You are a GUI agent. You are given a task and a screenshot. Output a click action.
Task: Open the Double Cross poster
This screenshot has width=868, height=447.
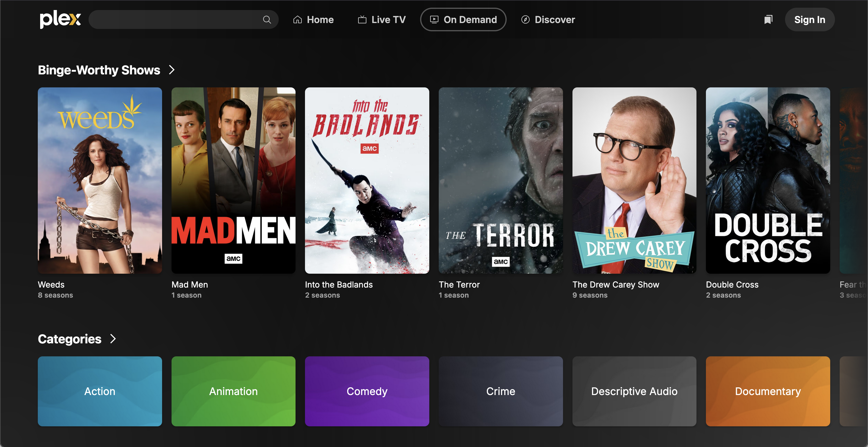tap(768, 181)
